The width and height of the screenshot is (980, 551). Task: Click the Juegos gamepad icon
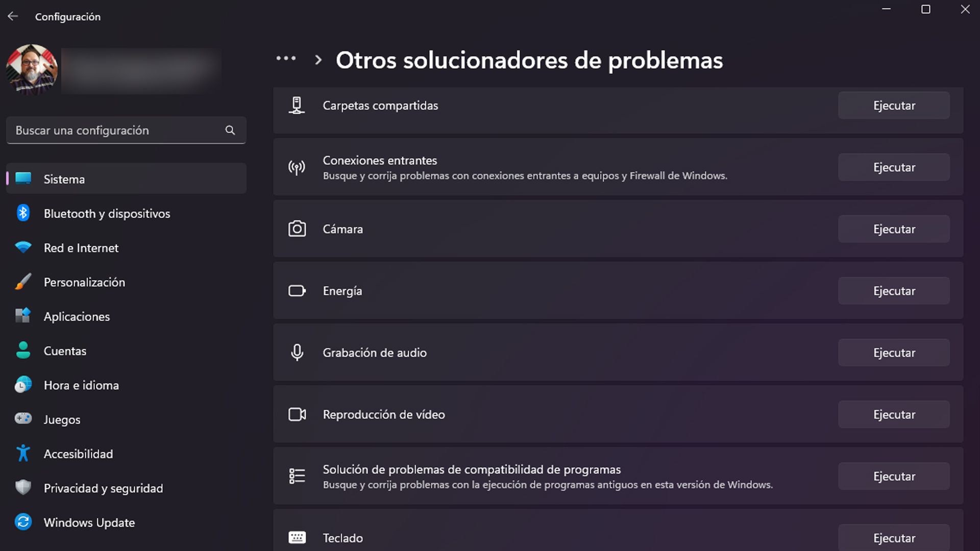pyautogui.click(x=23, y=419)
